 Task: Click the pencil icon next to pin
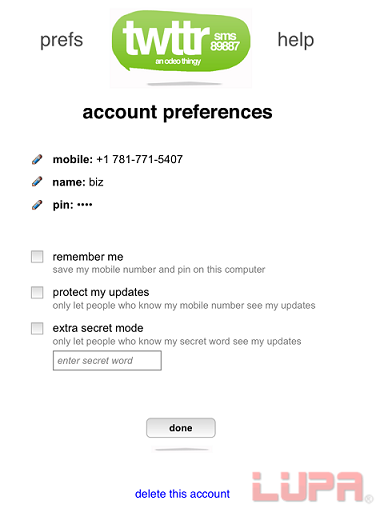coord(37,205)
